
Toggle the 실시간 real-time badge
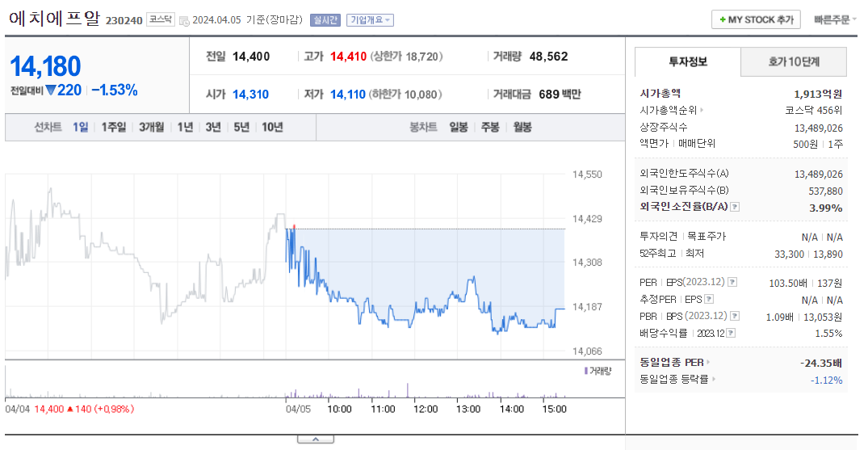tap(325, 20)
